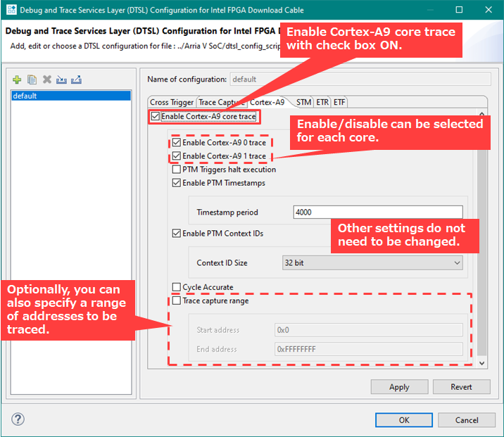The image size is (504, 437).
Task: Open the STM tab
Action: pos(303,102)
